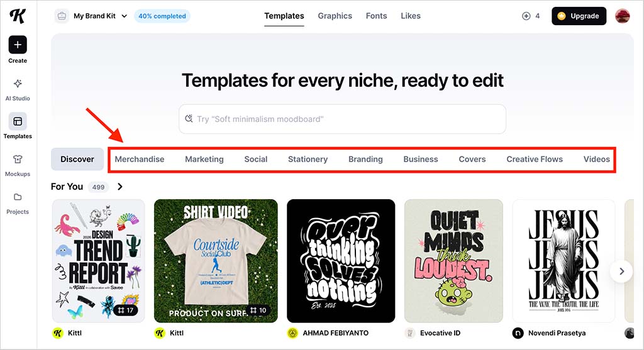The width and height of the screenshot is (644, 350).
Task: Switch to Graphics tab
Action: pyautogui.click(x=335, y=16)
